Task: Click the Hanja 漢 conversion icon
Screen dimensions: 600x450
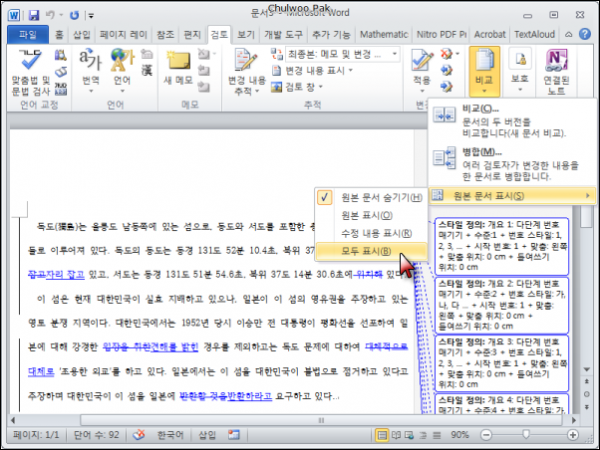Action: point(147,70)
